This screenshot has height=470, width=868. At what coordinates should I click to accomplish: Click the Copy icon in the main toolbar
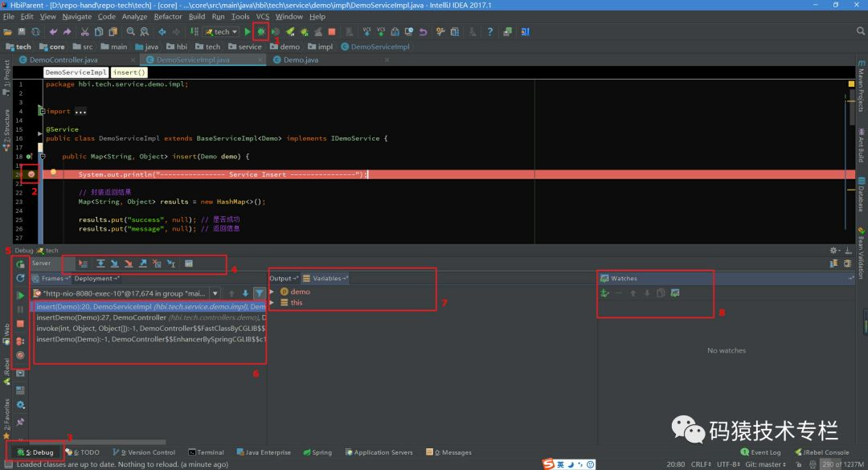pos(99,32)
